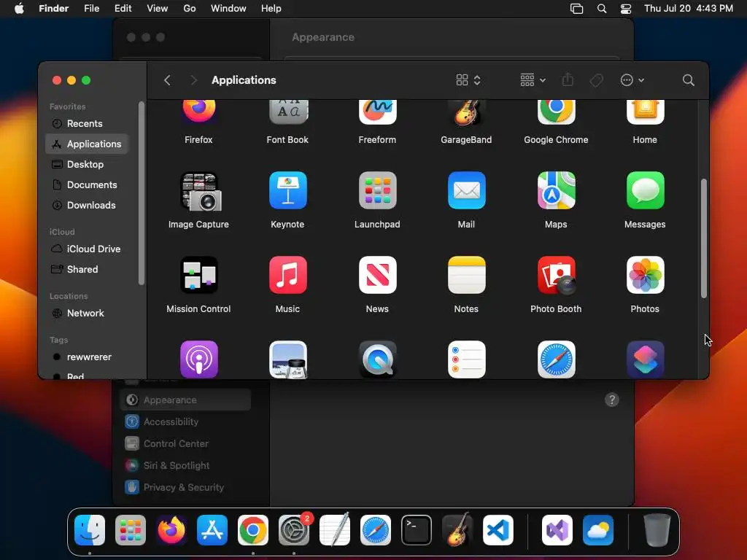Select Image Capture application
This screenshot has width=747, height=560.
coord(199,191)
